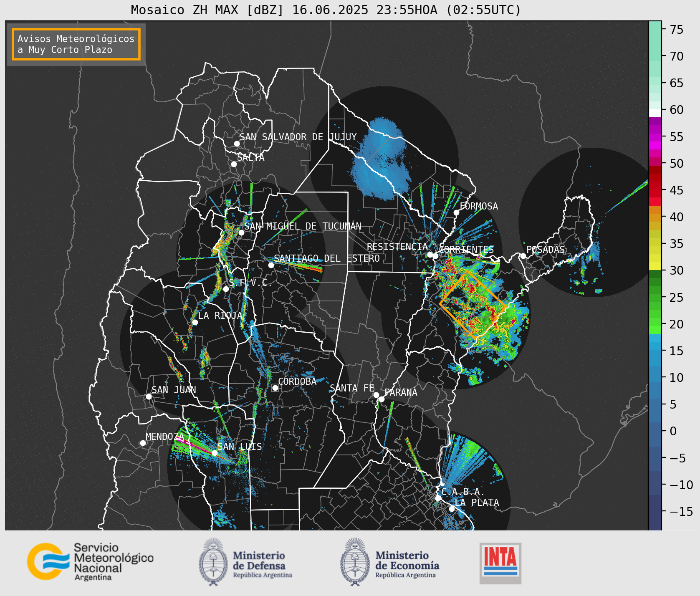Click the MENDOZA text label
Screen dimensions: 700x596
click(165, 437)
